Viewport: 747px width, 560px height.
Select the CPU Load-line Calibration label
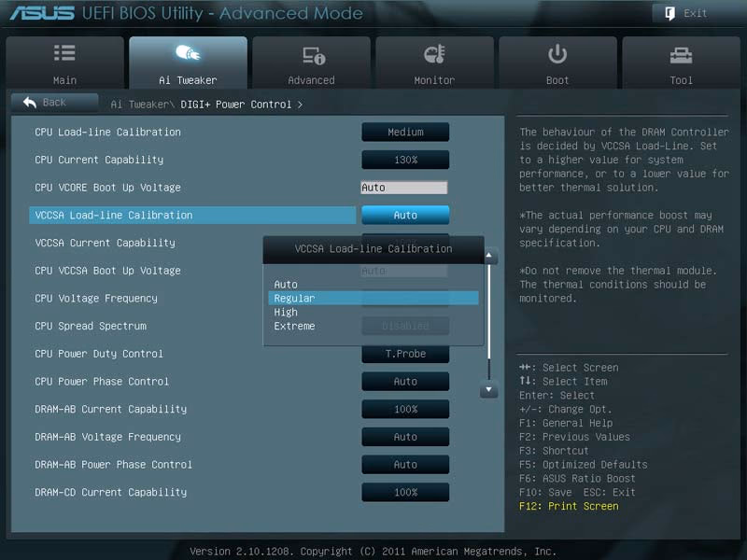coord(107,132)
